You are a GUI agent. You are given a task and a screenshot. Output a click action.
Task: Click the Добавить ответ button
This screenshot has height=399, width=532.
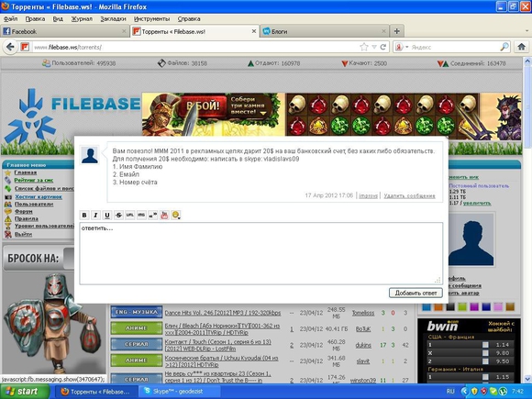(x=416, y=293)
